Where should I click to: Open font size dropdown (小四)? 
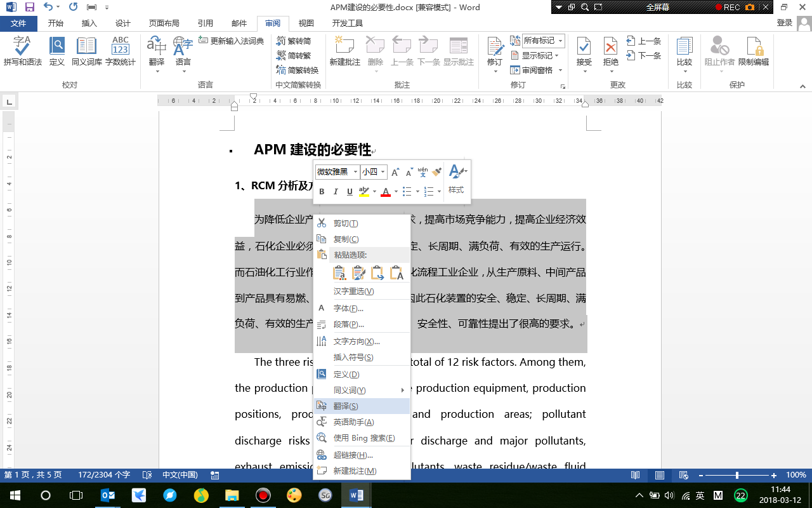(x=383, y=172)
